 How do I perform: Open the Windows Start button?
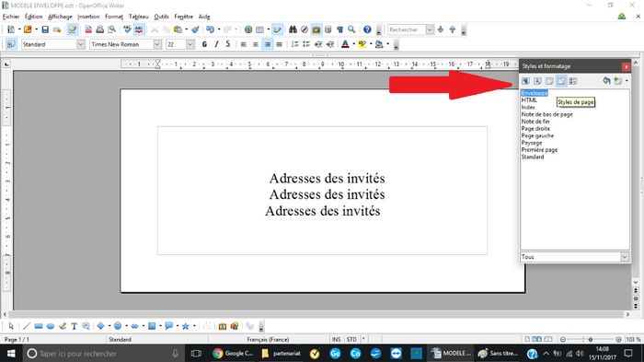(x=11, y=354)
